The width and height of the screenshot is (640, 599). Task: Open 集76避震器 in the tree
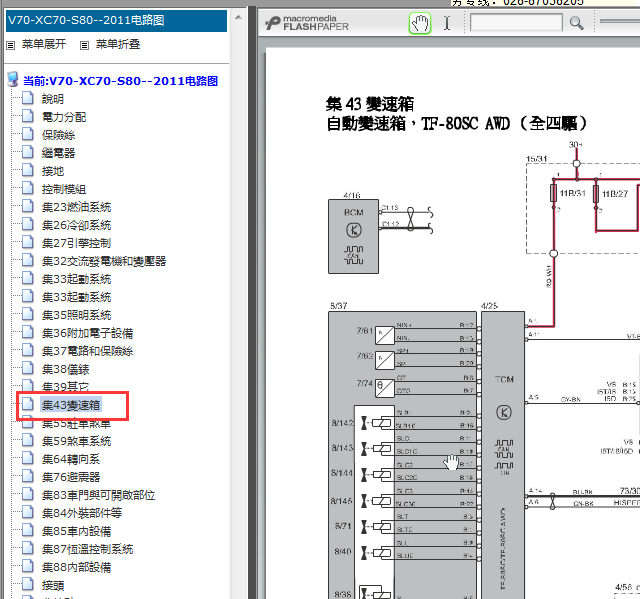click(71, 477)
